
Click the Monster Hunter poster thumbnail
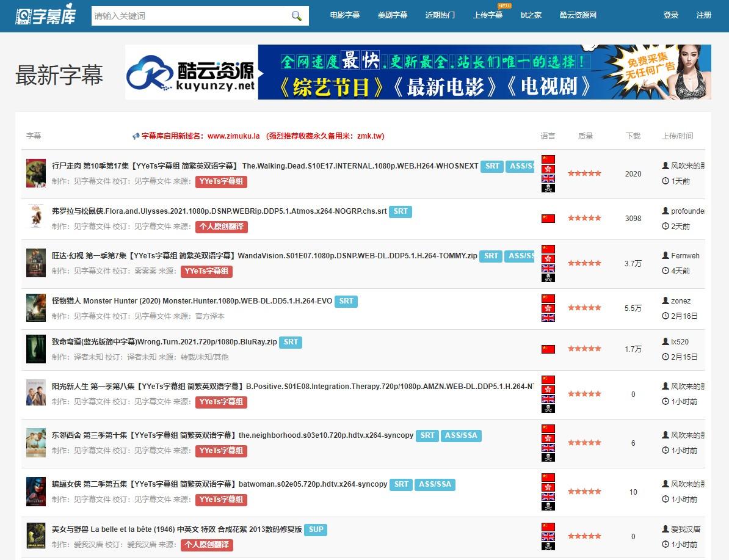click(36, 308)
